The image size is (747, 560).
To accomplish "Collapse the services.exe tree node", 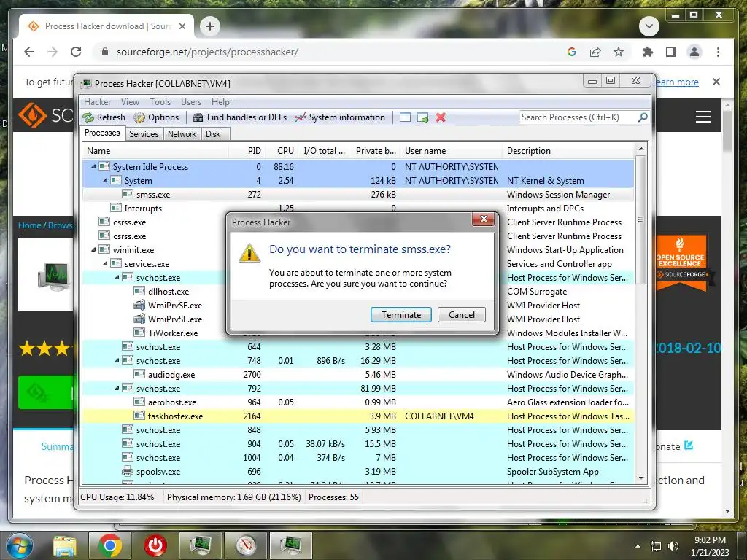I will point(105,263).
